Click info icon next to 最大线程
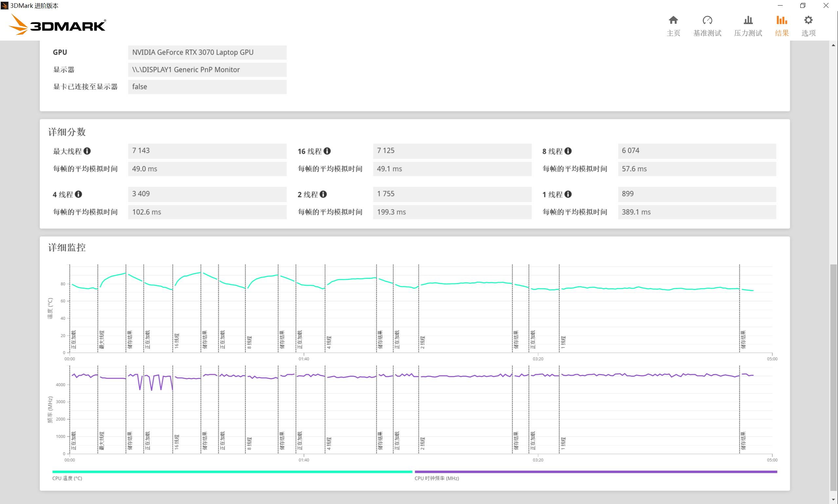Viewport: 838px width, 504px height. (87, 151)
